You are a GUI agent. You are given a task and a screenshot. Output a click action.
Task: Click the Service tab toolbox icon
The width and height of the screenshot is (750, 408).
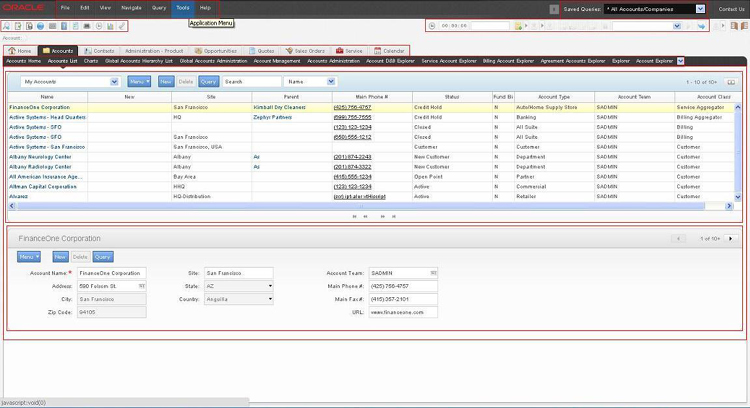pyautogui.click(x=340, y=51)
